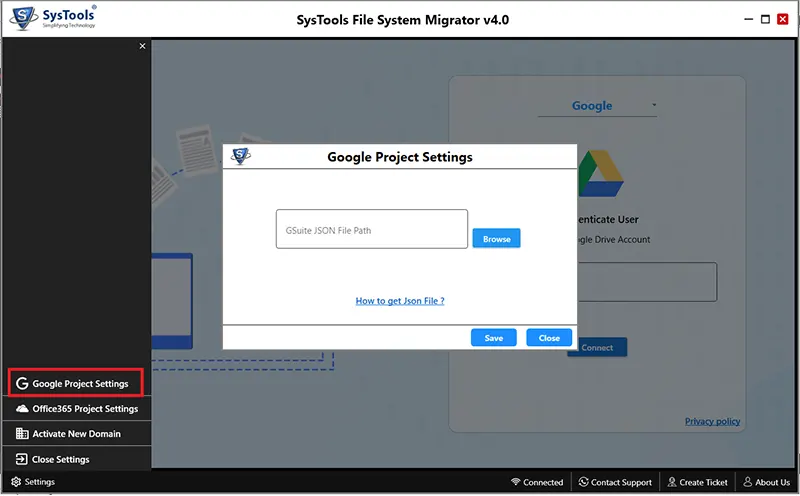Click the Google Project Settings dialog title

[x=399, y=157]
